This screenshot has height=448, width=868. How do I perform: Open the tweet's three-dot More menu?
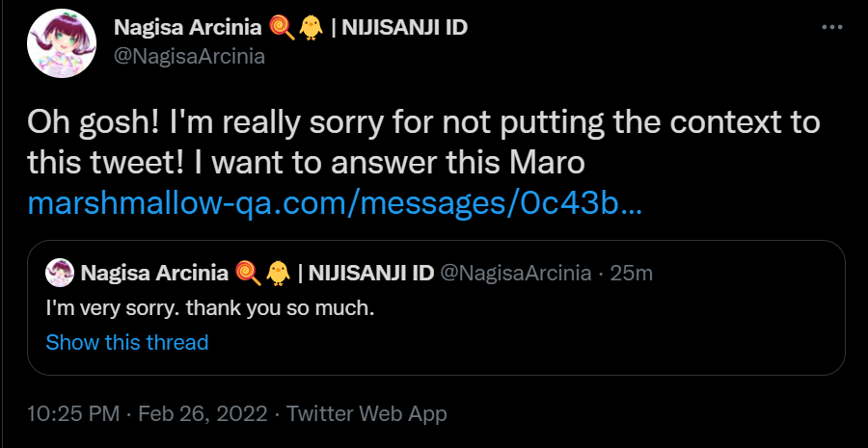(x=831, y=27)
